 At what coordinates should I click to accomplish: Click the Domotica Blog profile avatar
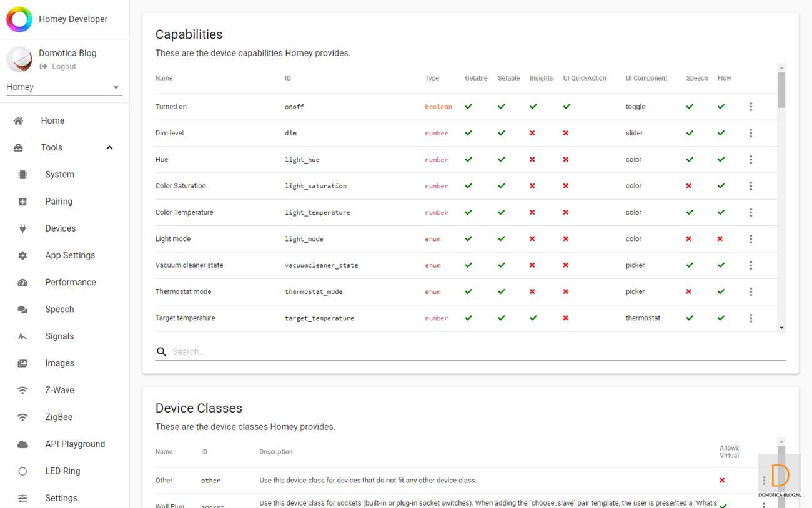click(19, 59)
